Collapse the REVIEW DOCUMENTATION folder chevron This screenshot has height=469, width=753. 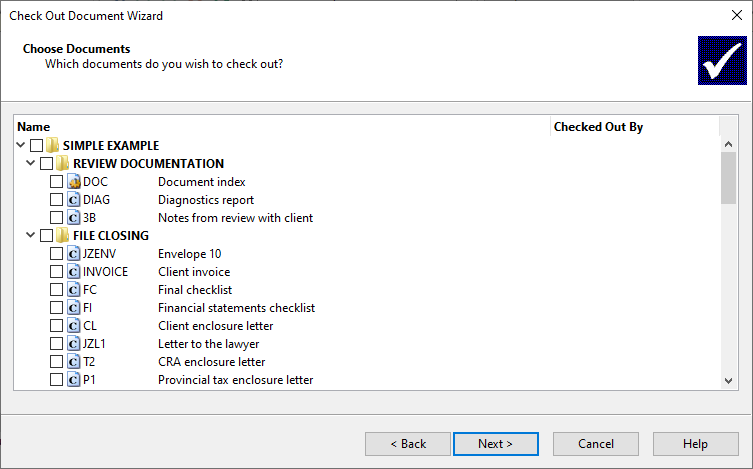tap(31, 163)
